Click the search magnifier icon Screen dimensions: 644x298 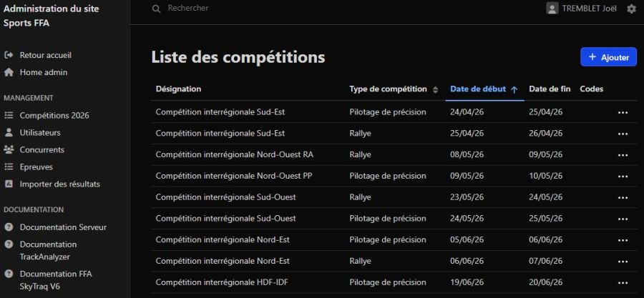[x=157, y=9]
